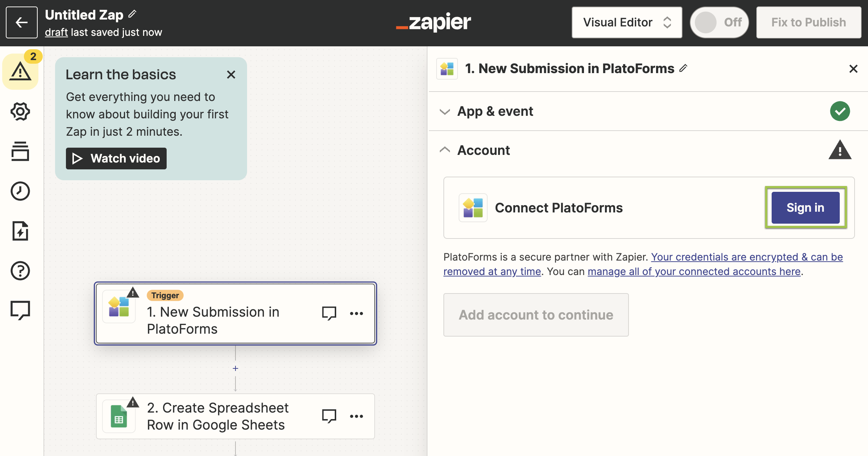The image size is (868, 456).
Task: Open the versions stack icon in the sidebar
Action: [x=20, y=151]
